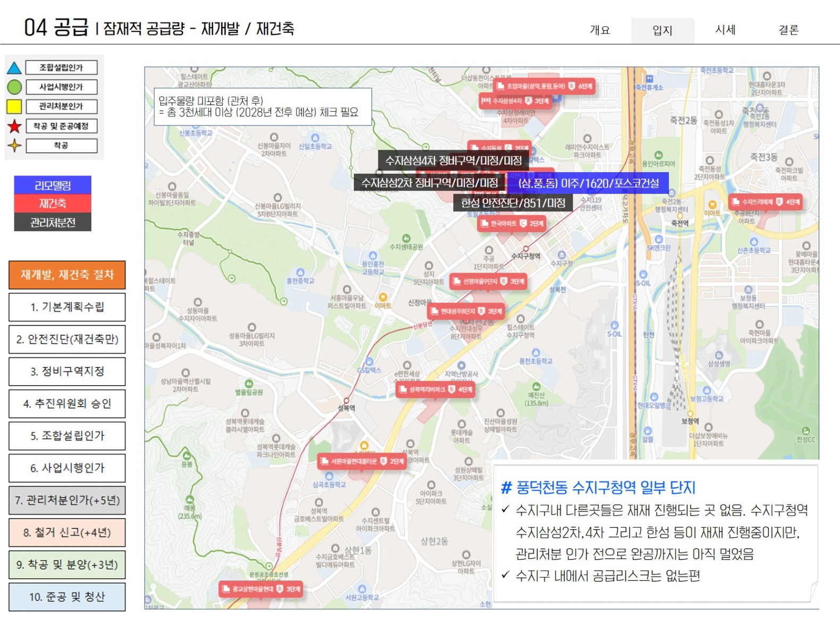This screenshot has width=840, height=620.
Task: Select the 입지 tab
Action: 663,30
